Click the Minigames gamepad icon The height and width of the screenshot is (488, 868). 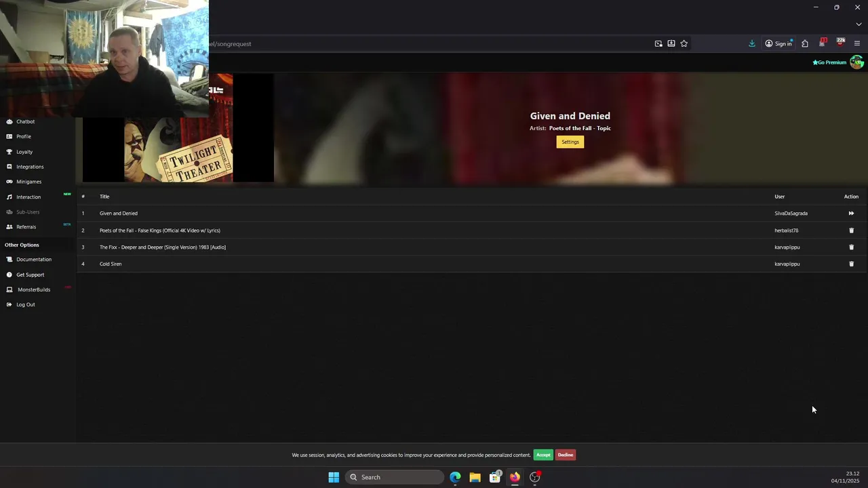(9, 182)
